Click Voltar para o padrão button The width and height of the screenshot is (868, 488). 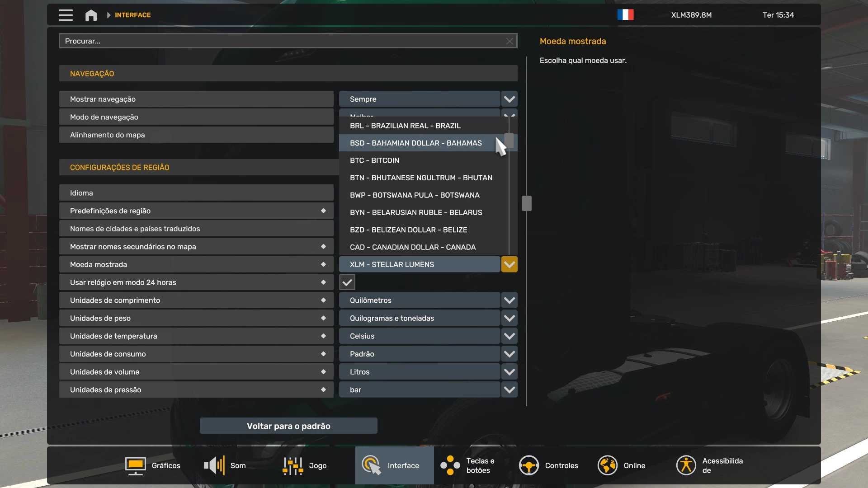coord(288,426)
